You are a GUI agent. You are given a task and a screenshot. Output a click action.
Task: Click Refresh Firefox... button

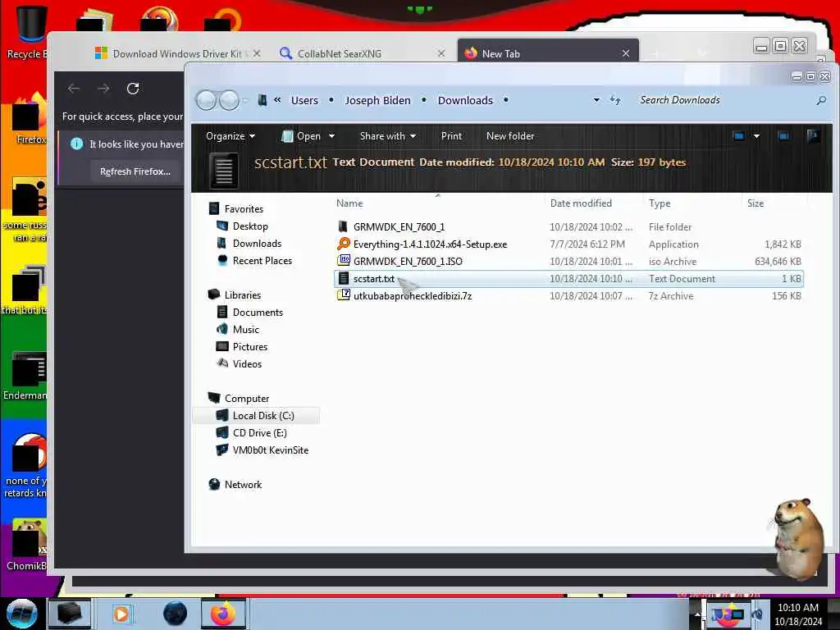click(135, 171)
